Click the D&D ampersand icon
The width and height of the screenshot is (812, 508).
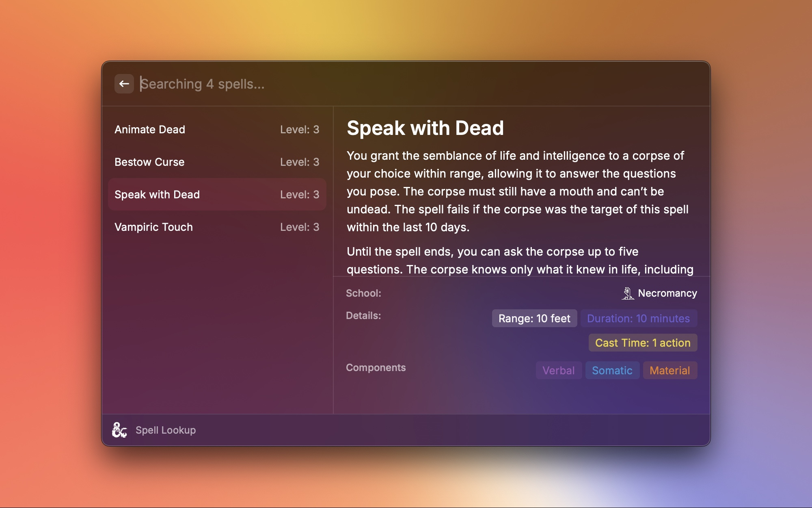(119, 430)
